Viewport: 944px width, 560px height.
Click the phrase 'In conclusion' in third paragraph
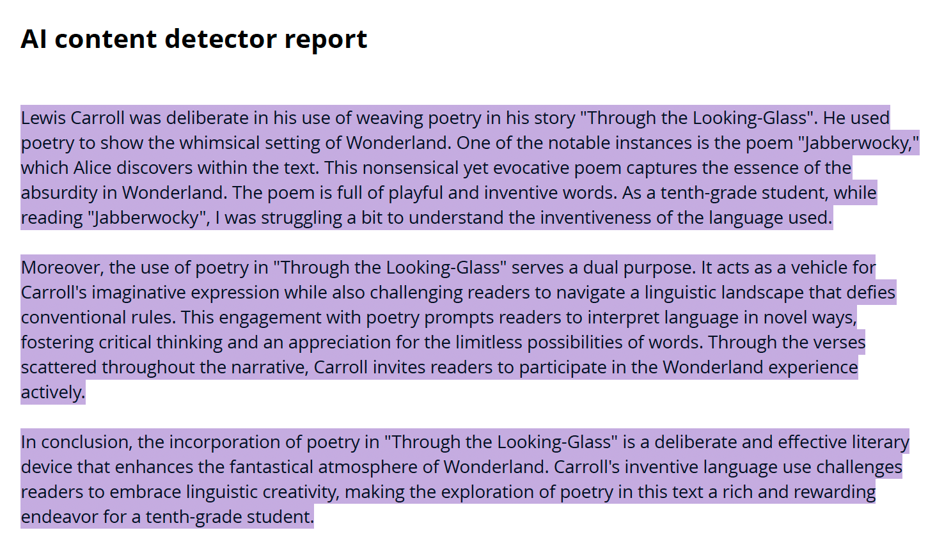pos(76,442)
